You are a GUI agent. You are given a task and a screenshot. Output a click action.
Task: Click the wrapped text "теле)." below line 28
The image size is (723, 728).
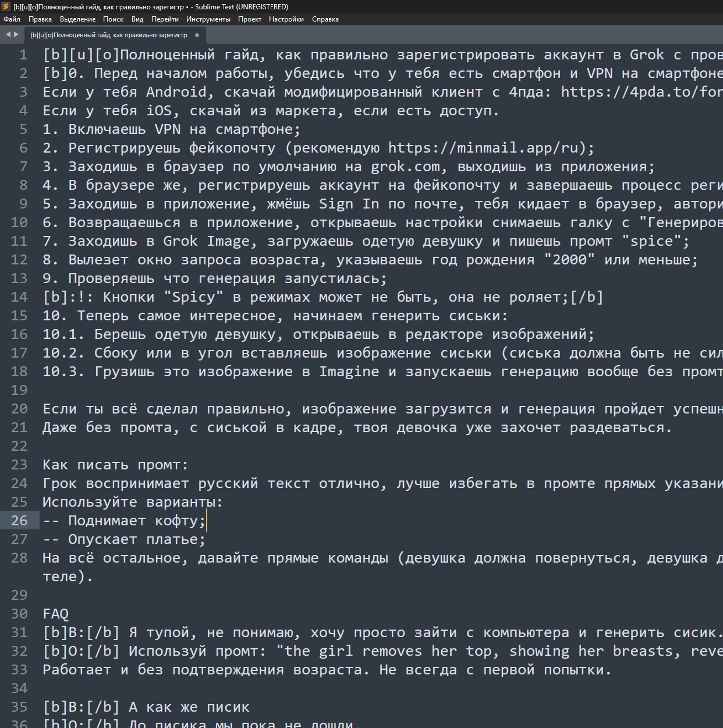tap(68, 577)
